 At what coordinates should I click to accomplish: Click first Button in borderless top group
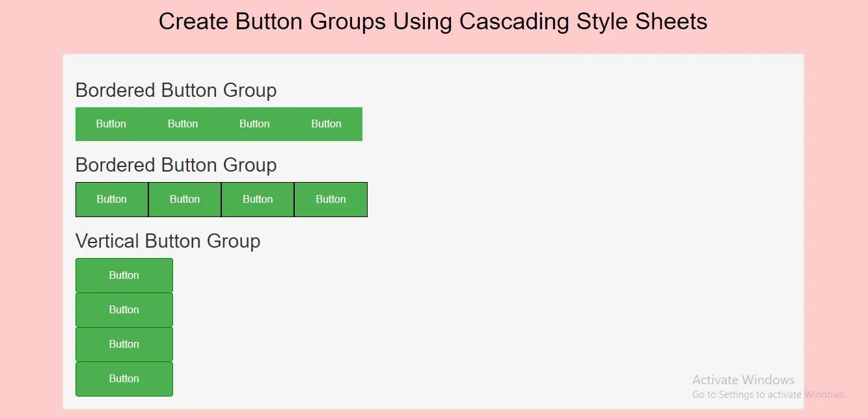coord(111,124)
